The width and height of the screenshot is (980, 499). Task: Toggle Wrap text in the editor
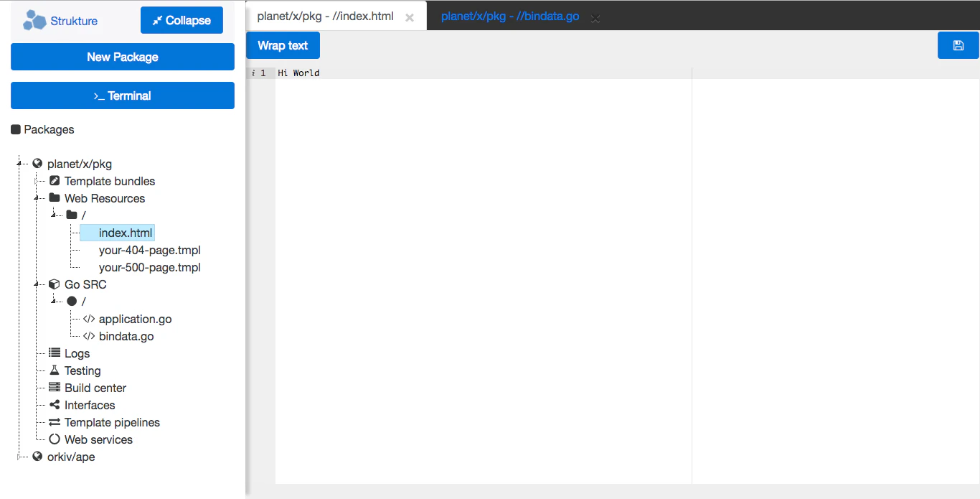coord(283,45)
